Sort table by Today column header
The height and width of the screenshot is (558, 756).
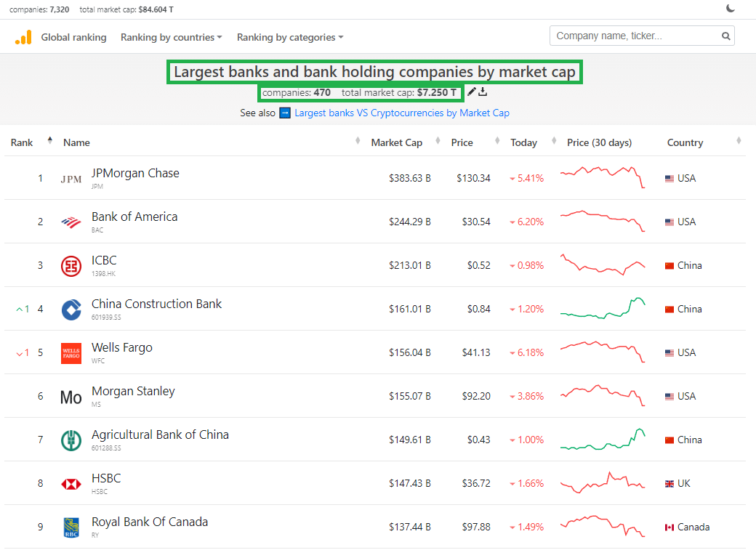[523, 143]
